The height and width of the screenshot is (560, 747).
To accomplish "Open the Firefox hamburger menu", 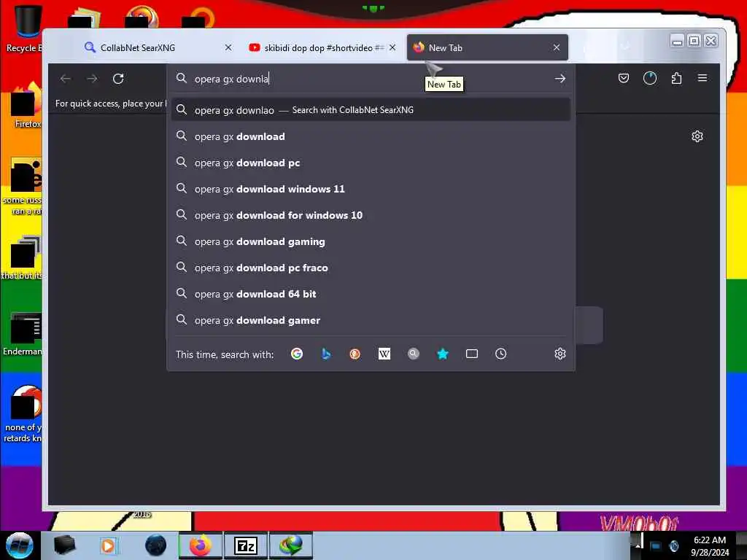I will click(x=703, y=78).
